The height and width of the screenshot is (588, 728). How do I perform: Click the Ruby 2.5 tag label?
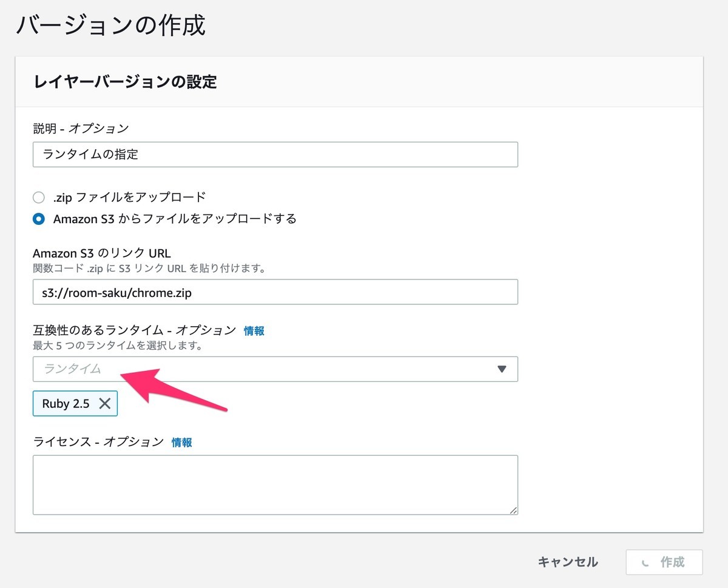click(x=66, y=404)
